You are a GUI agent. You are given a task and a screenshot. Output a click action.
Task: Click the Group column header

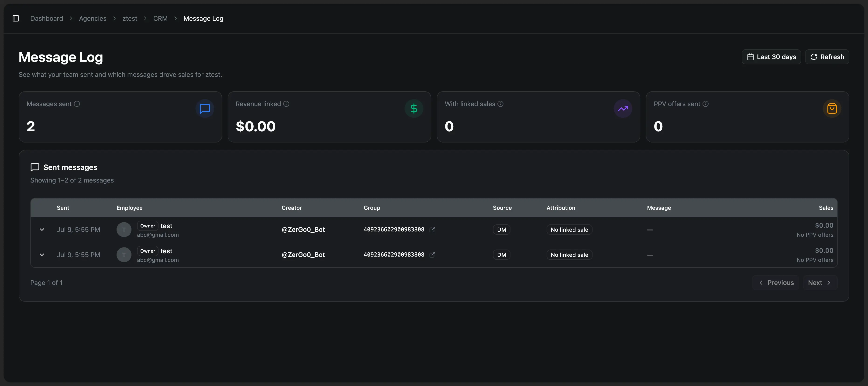372,208
